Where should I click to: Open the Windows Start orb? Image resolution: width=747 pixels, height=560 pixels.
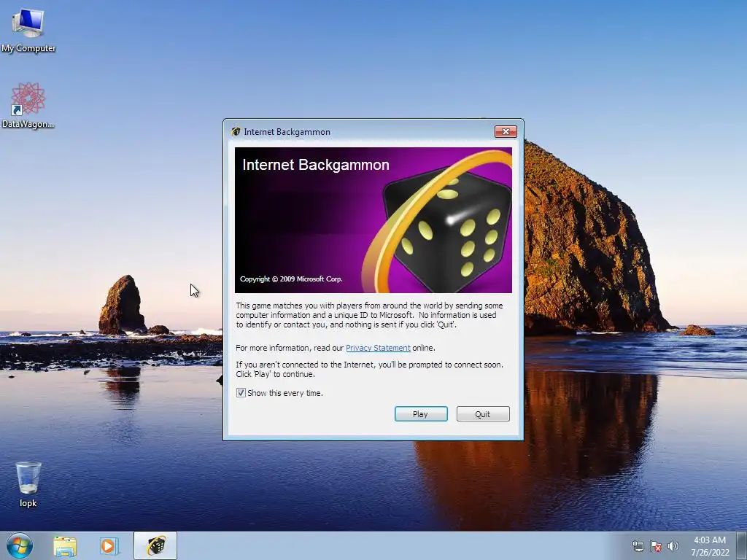point(20,545)
